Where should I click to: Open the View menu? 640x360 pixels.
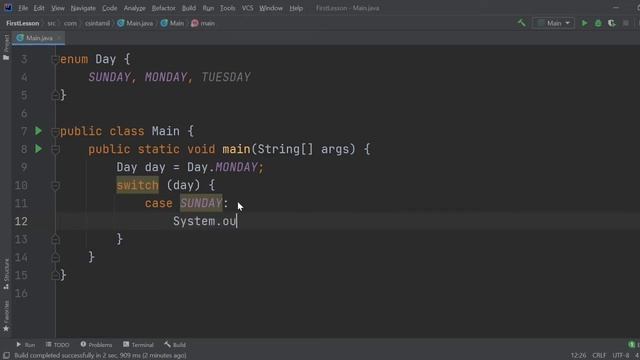(58, 8)
